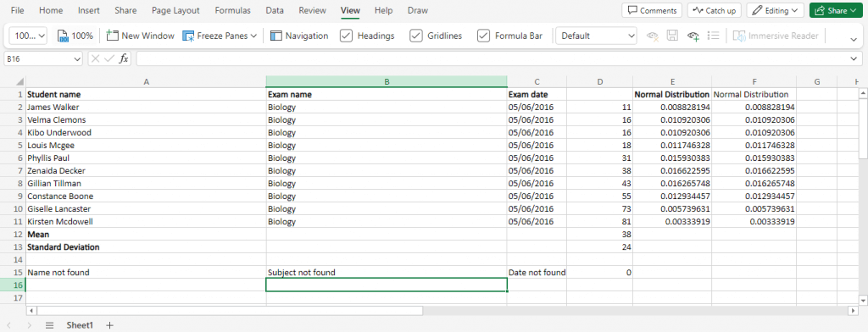Select the Zenaida Decker cell

point(146,171)
